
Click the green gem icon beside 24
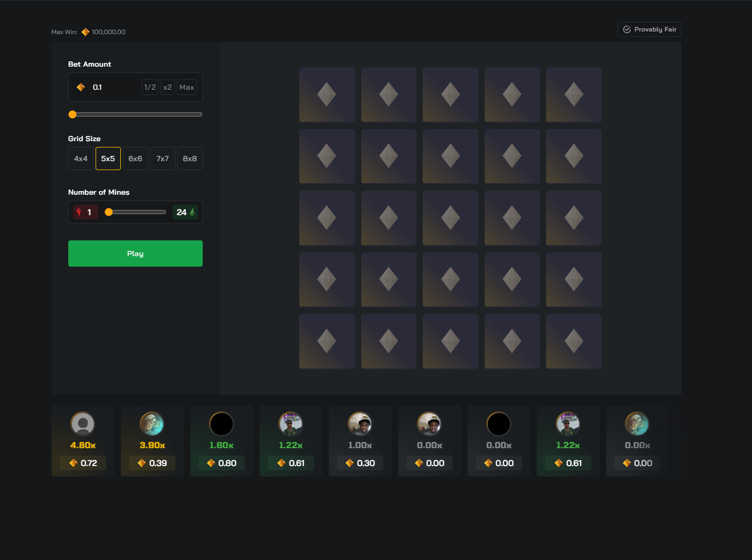192,212
